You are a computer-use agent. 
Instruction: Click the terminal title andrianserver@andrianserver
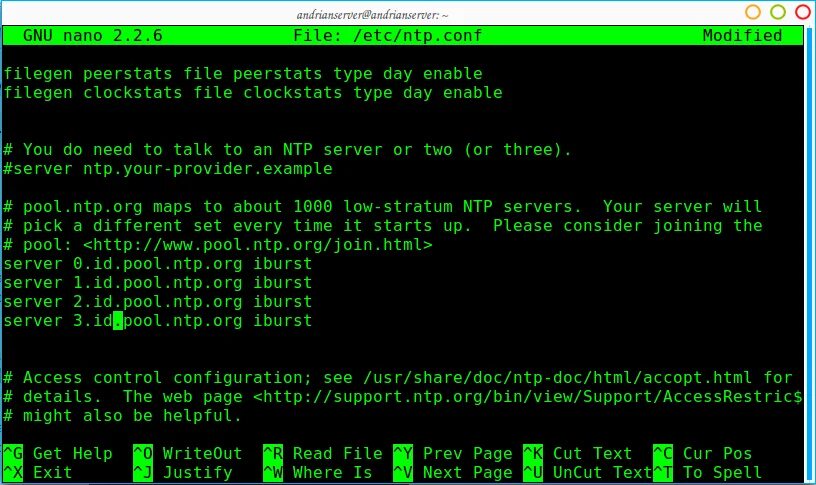(x=372, y=15)
